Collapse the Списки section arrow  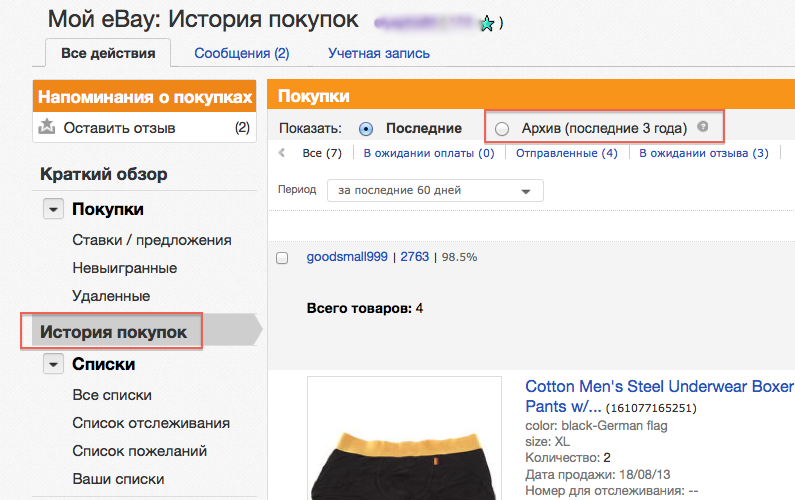click(x=53, y=364)
